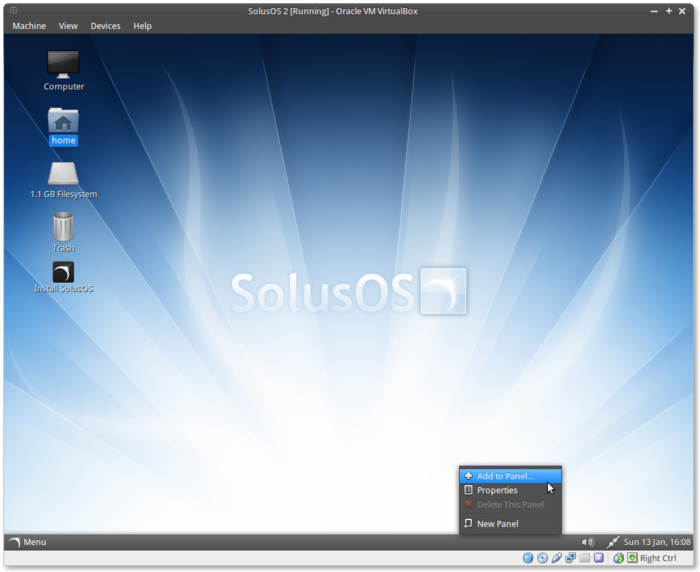Image resolution: width=700 pixels, height=572 pixels.
Task: Click the VirtualBox optical disc status icon
Action: [x=542, y=558]
